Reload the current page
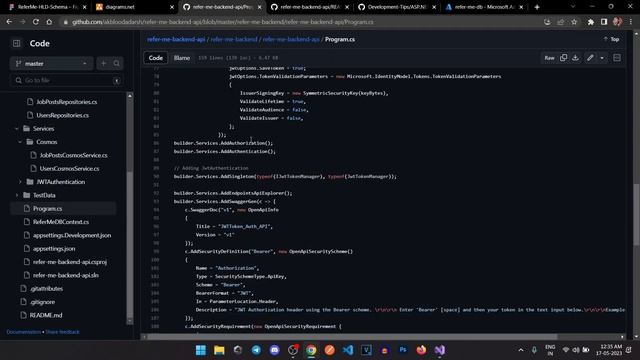This screenshot has width=640, height=360. click(36, 22)
